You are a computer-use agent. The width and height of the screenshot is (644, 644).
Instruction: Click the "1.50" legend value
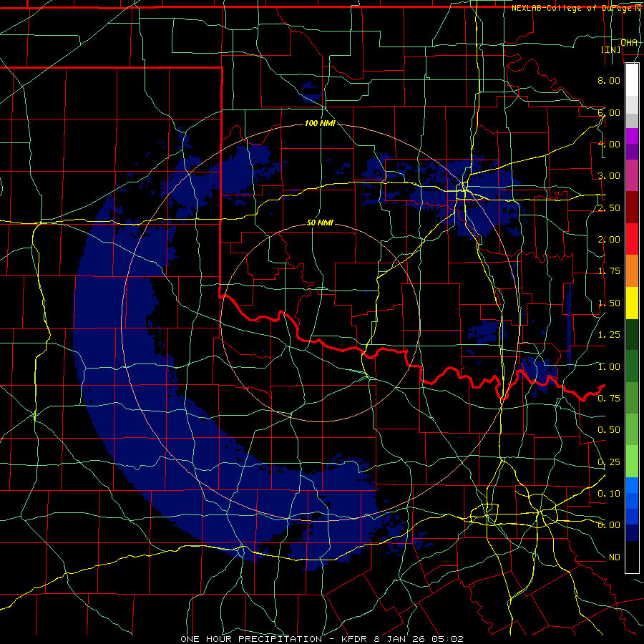click(609, 303)
